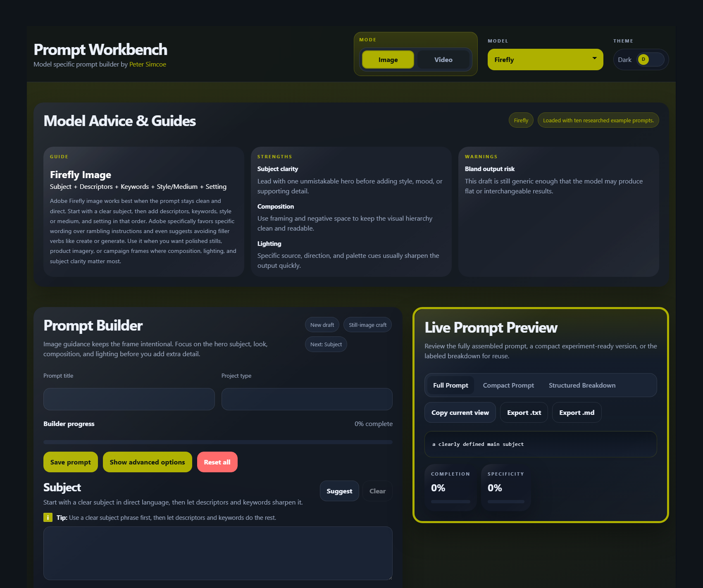Select Image mode
This screenshot has width=703, height=588.
(388, 60)
